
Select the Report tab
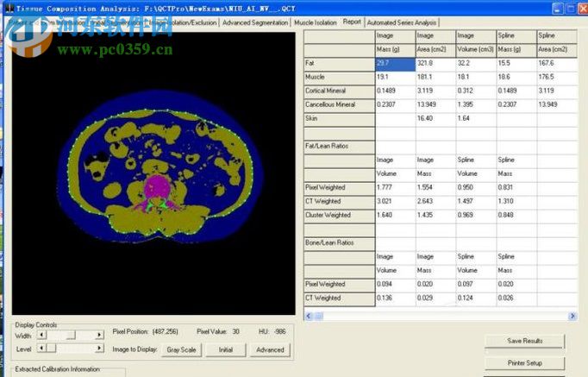tap(352, 22)
